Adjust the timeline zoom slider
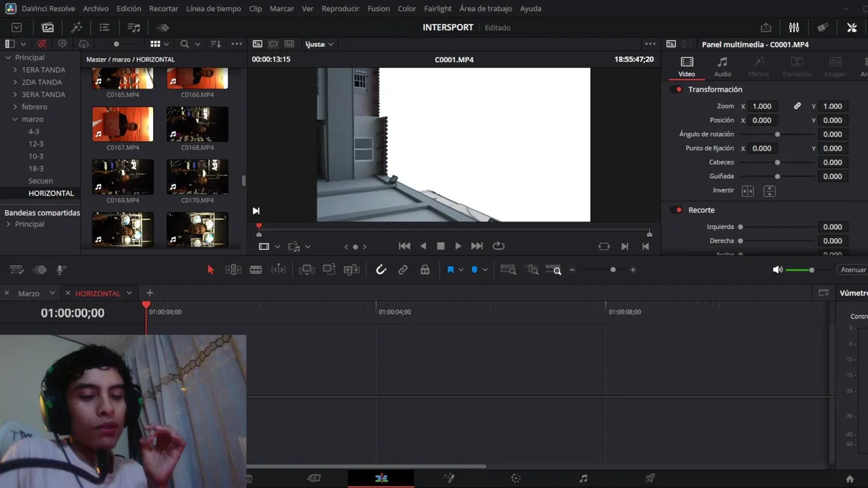This screenshot has height=488, width=868. pyautogui.click(x=602, y=270)
